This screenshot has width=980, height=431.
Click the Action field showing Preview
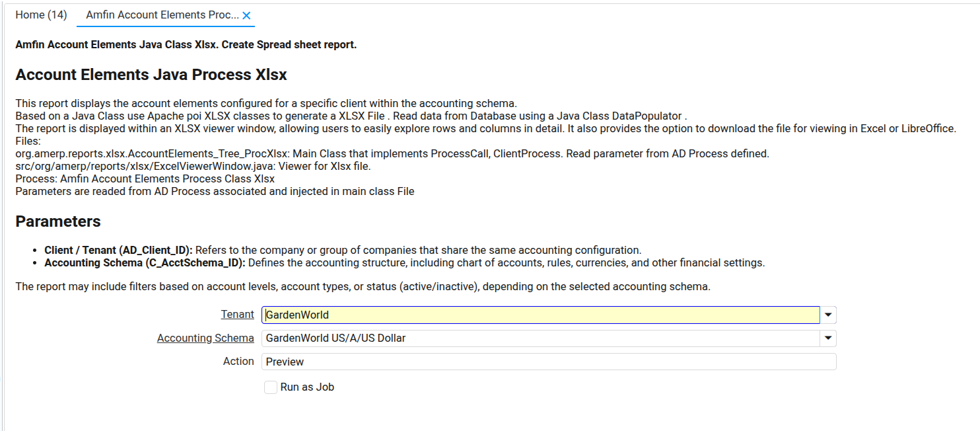point(548,362)
